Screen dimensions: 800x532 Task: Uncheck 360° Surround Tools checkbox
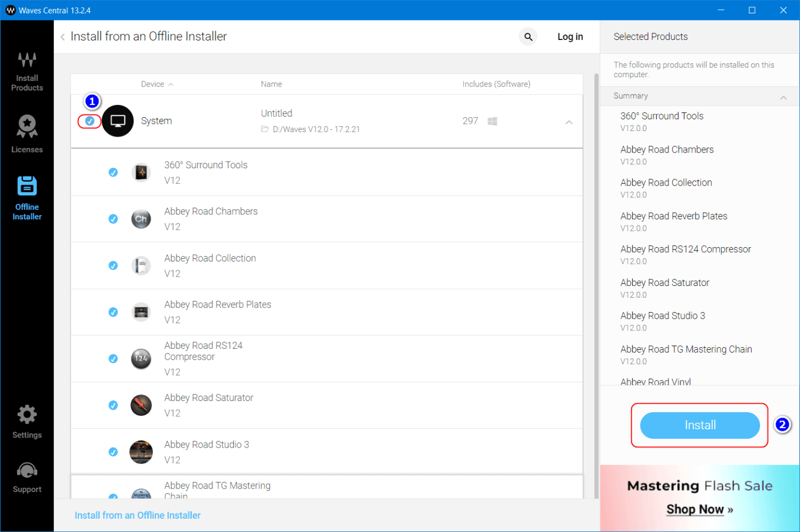113,172
